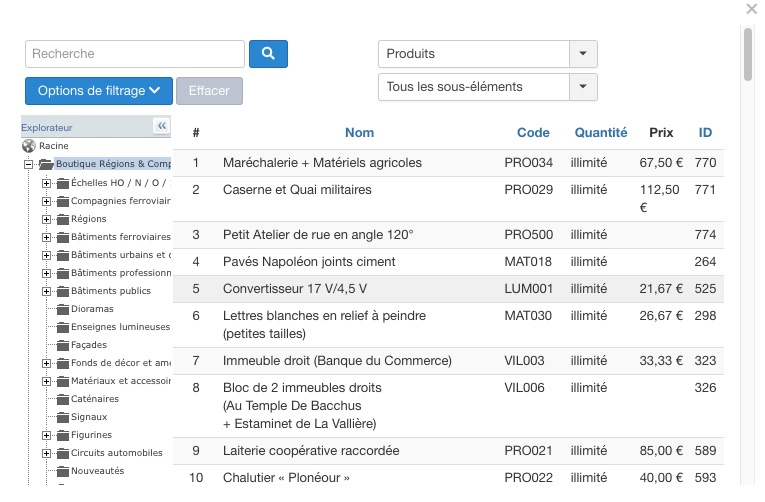Screen dimensions: 765x502
Task: Close the dialog with the X
Action: 752,9
